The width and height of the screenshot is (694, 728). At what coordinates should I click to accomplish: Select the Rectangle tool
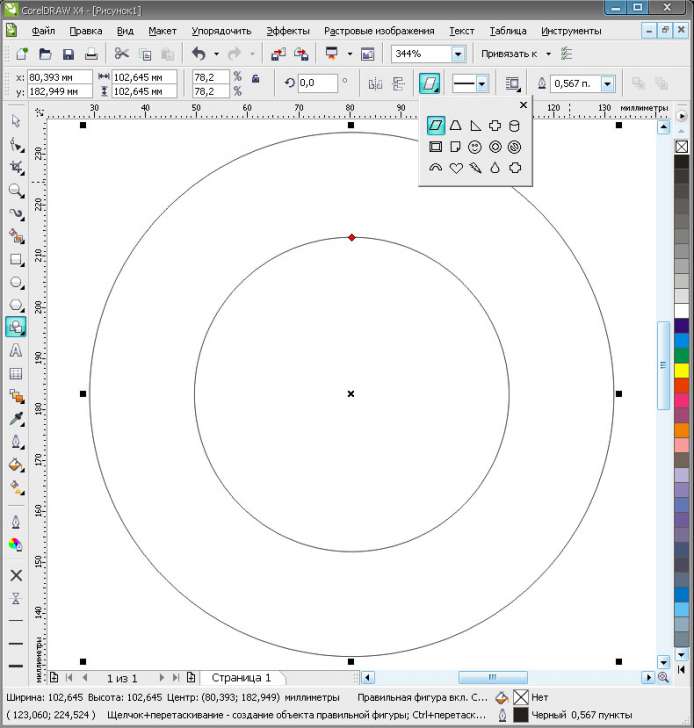pos(16,260)
